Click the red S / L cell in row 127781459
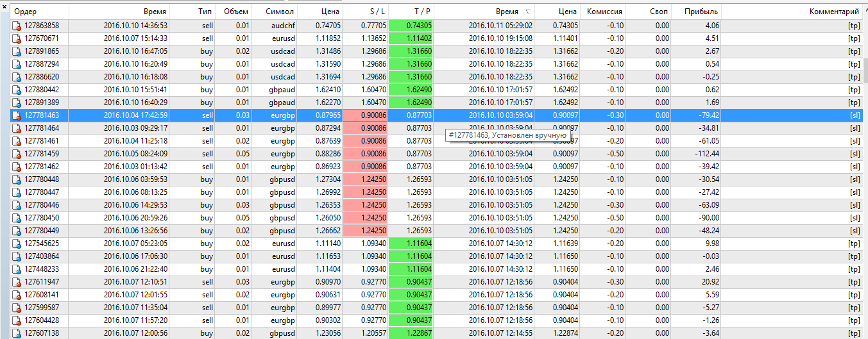Screen dimensions: 868x339 pyautogui.click(x=366, y=154)
